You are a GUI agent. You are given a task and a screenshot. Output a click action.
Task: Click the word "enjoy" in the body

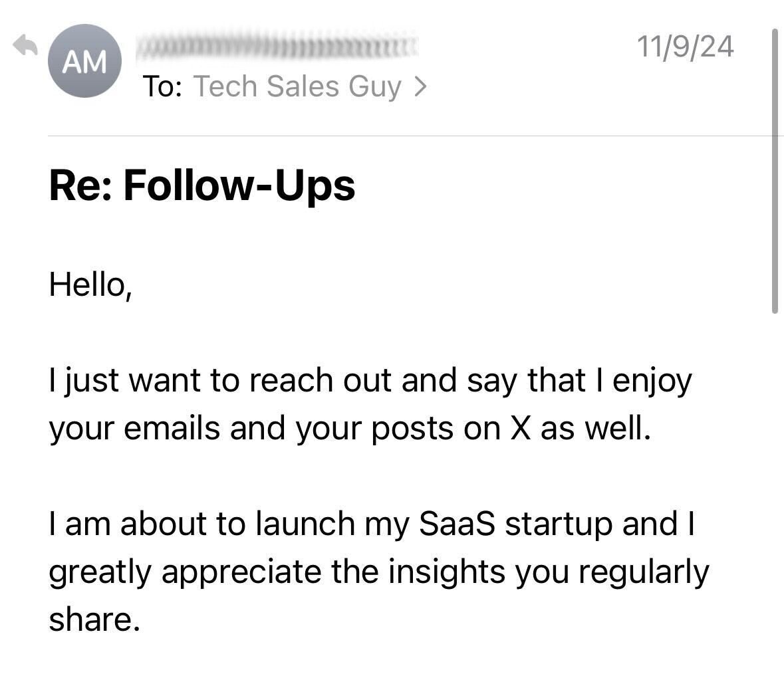click(x=652, y=382)
